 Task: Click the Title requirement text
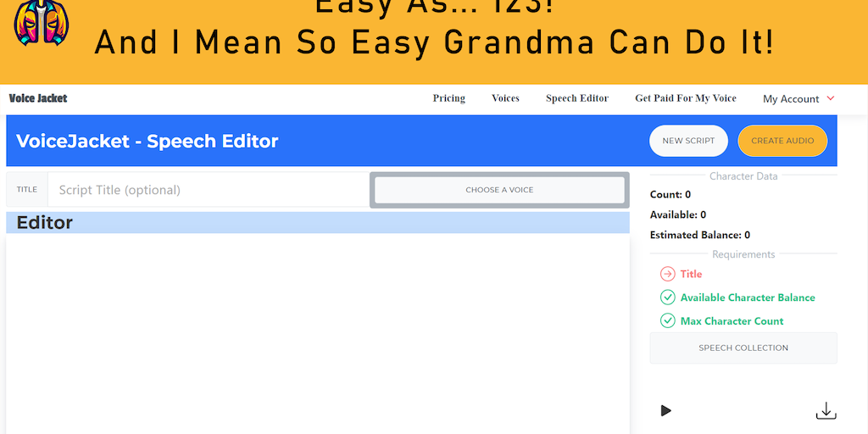point(692,274)
